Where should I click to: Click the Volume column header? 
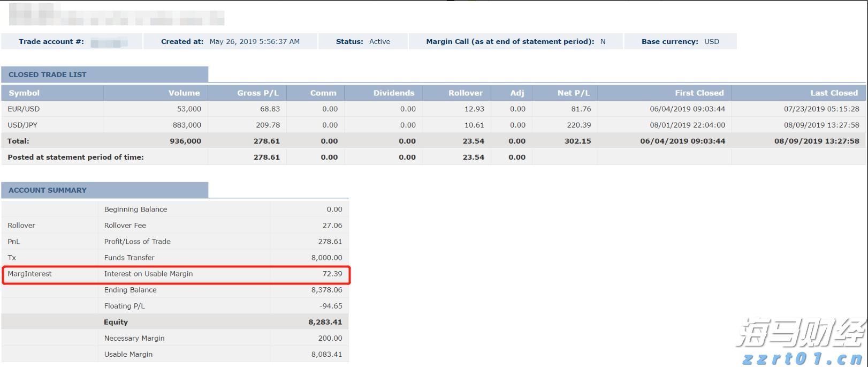[x=184, y=93]
